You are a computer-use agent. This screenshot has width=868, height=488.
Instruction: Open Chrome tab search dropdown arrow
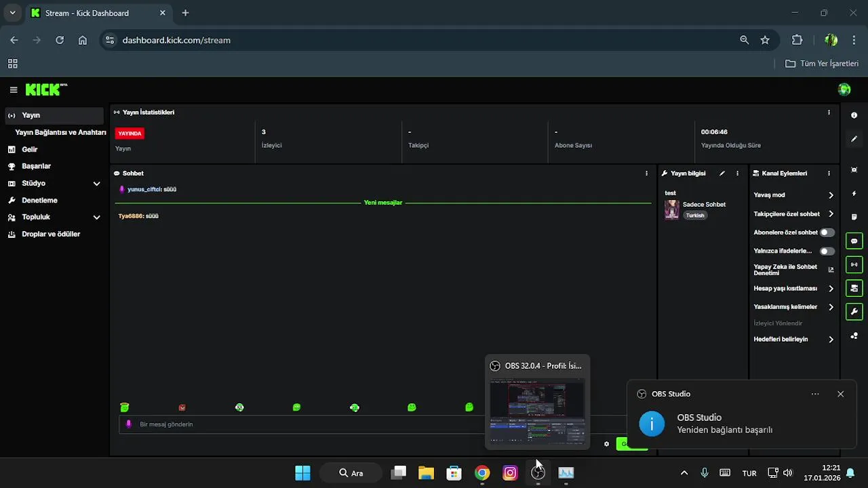[x=12, y=13]
